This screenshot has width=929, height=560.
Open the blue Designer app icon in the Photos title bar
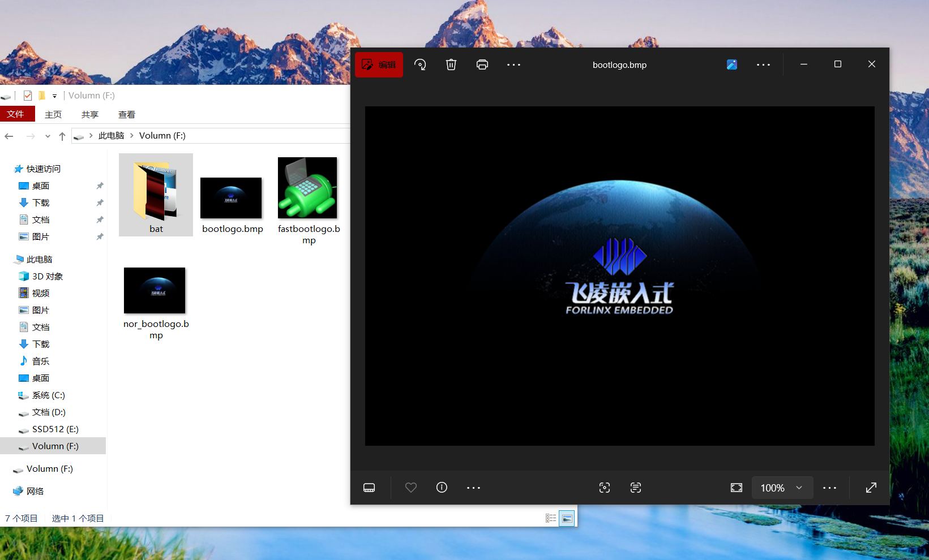732,64
